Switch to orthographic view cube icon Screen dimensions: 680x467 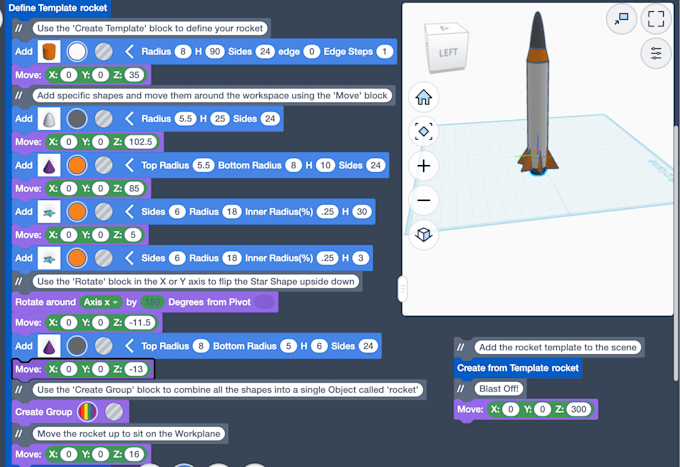424,235
